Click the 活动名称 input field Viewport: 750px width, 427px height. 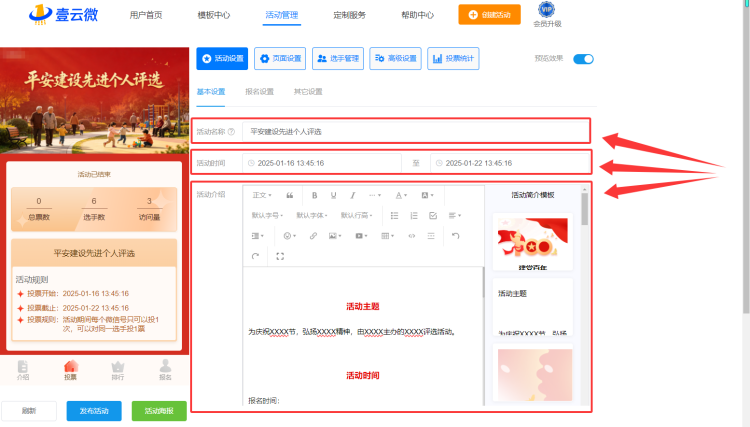415,131
